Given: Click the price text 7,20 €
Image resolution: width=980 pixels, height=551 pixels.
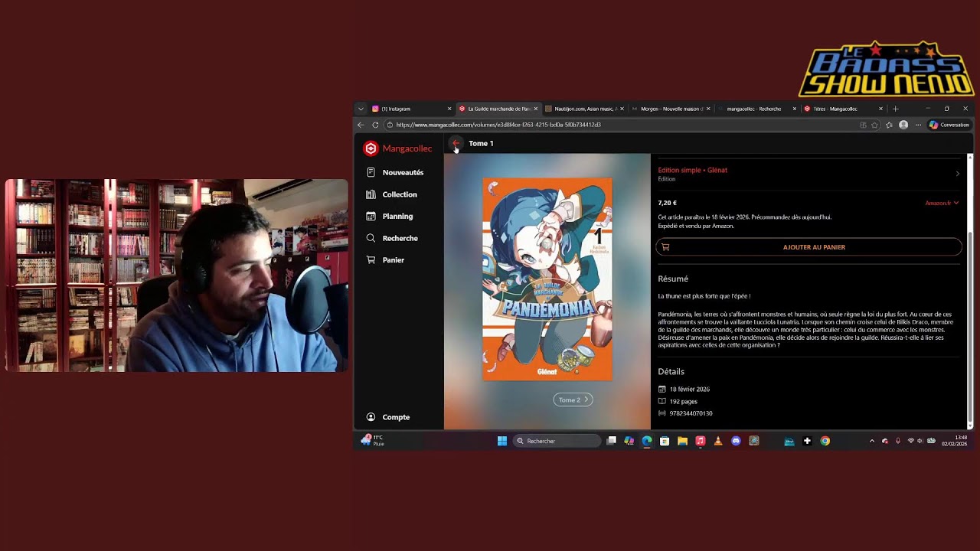Looking at the screenshot, I should tap(668, 203).
